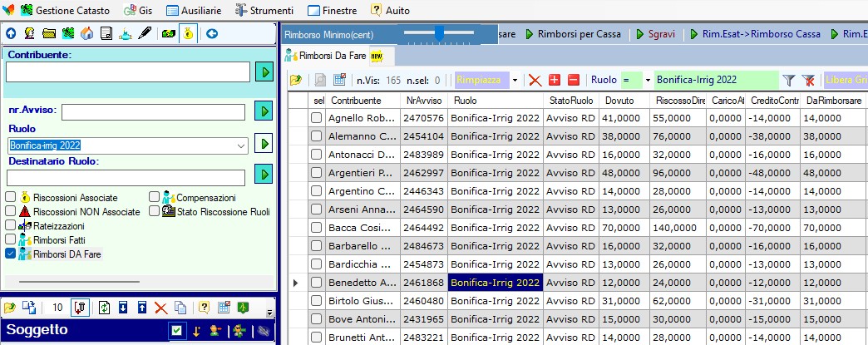This screenshot has height=345, width=868.
Task: Open the Strumenti menu
Action: tap(264, 10)
